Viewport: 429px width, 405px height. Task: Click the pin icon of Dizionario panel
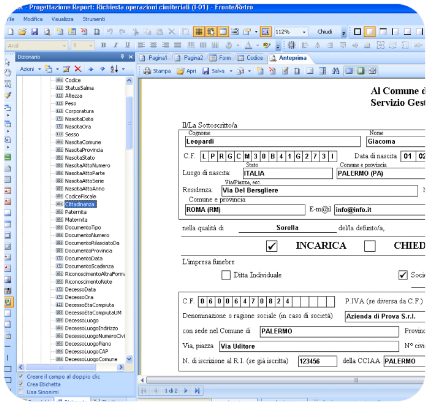tap(122, 57)
